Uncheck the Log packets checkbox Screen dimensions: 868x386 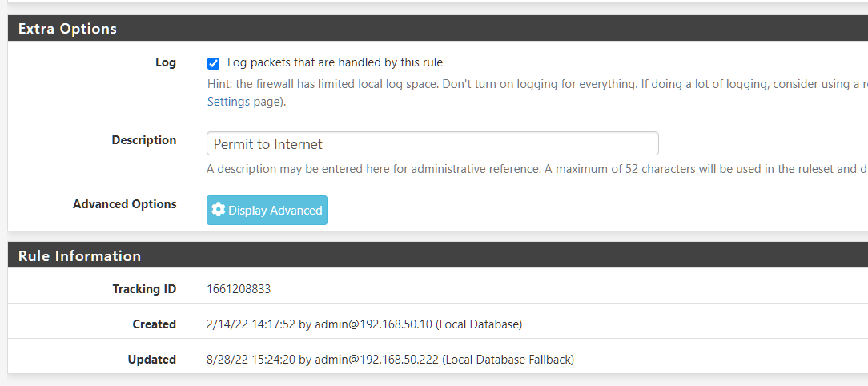[x=213, y=64]
